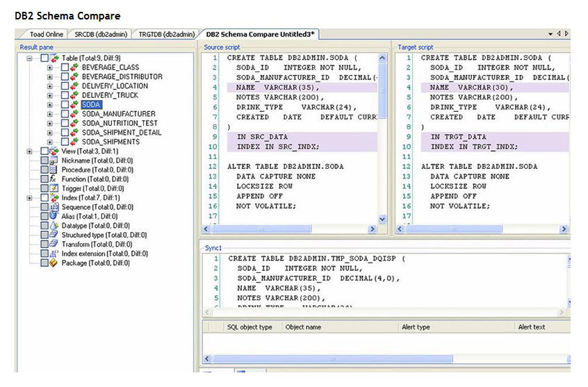Click the BEVERAGE_CLASS difference arrows icon
This screenshot has width=588, height=387.
[74, 67]
